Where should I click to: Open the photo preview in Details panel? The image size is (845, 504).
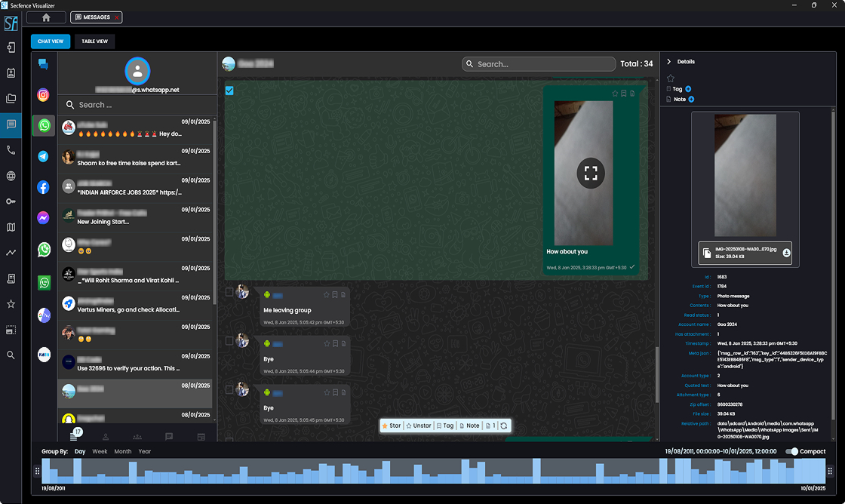[x=745, y=175]
